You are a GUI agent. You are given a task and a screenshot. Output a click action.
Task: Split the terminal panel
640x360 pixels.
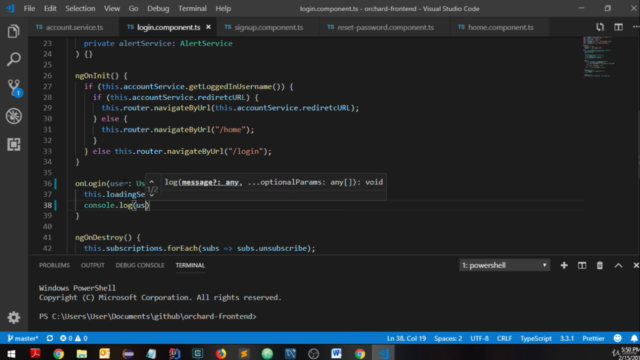pos(582,265)
